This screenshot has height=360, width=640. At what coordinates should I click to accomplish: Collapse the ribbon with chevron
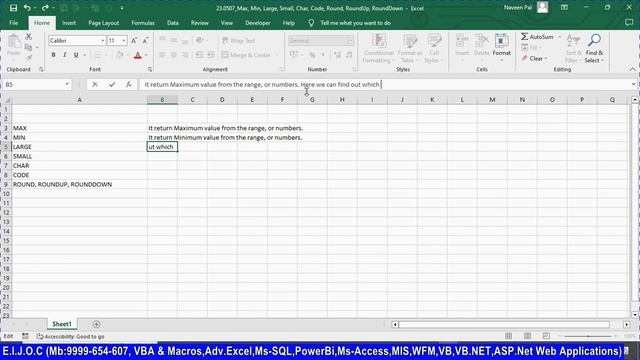pyautogui.click(x=632, y=69)
